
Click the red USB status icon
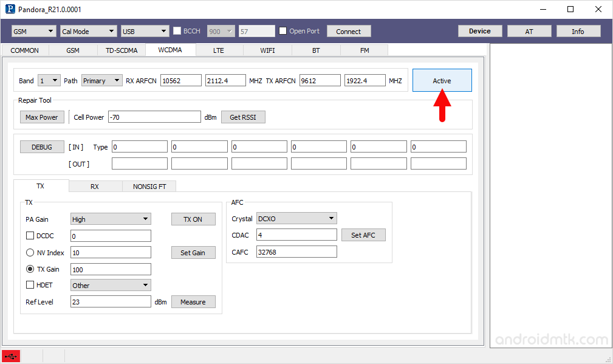(10, 357)
